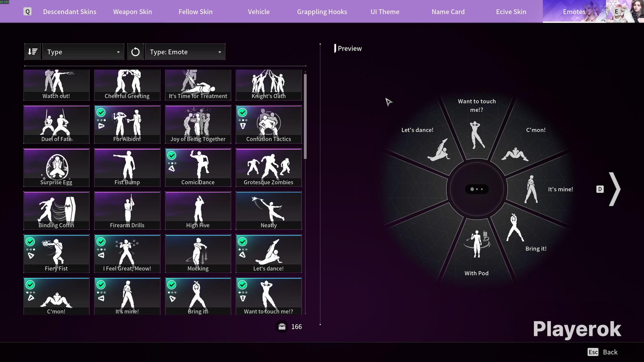
Task: Click the Q previous-tab key button
Action: 28,12
